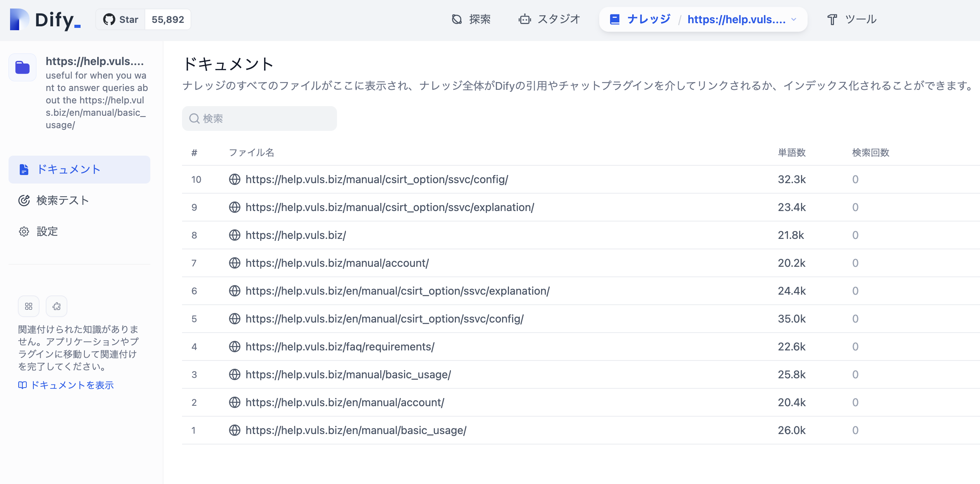This screenshot has width=980, height=484.
Task: Select the plugin icon next to apps grid
Action: click(56, 306)
